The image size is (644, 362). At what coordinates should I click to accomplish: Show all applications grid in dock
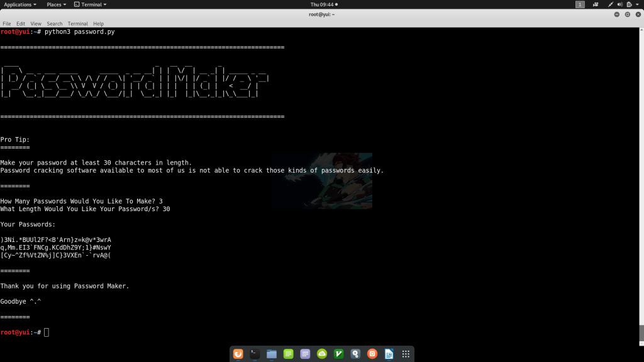click(406, 354)
